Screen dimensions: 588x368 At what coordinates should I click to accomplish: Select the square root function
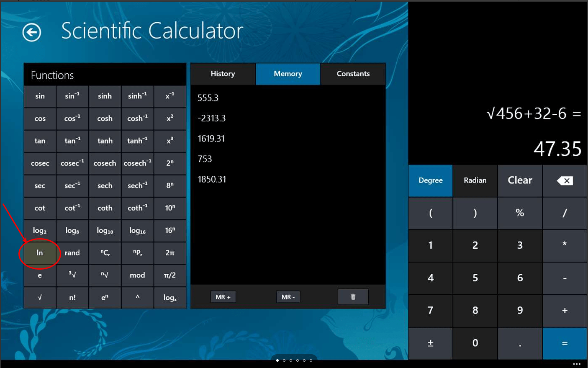pyautogui.click(x=40, y=297)
